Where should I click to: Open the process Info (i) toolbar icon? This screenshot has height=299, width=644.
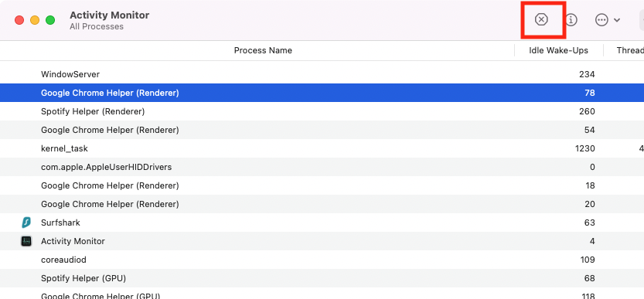point(571,19)
